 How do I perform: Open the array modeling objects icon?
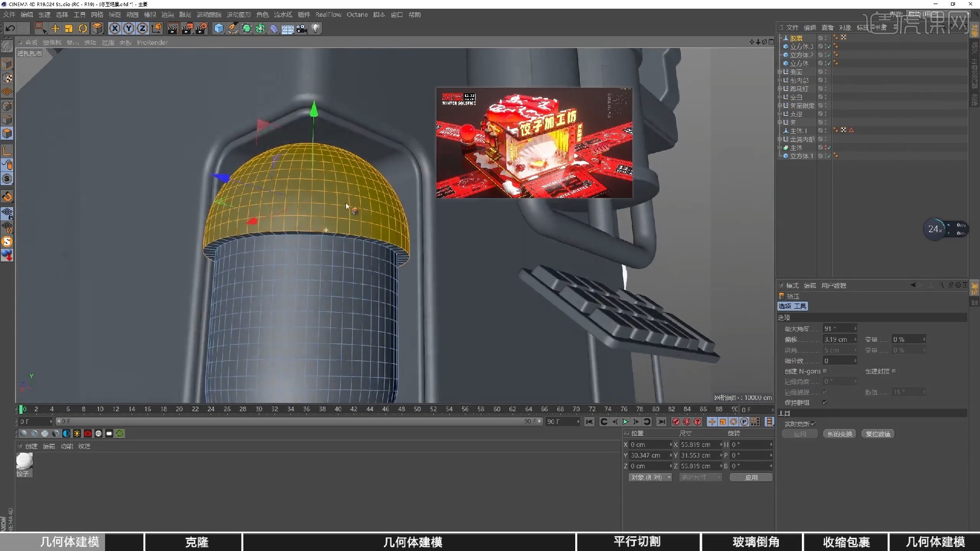tap(260, 29)
